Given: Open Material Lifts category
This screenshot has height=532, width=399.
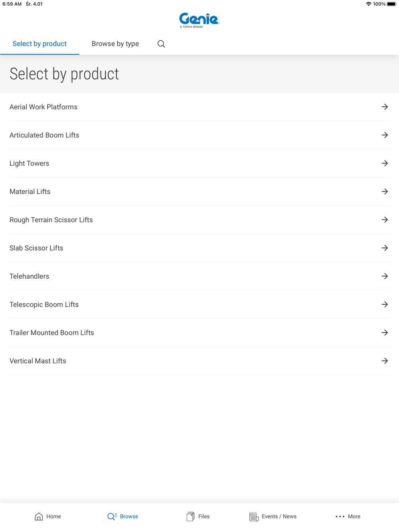Looking at the screenshot, I should click(x=30, y=192).
